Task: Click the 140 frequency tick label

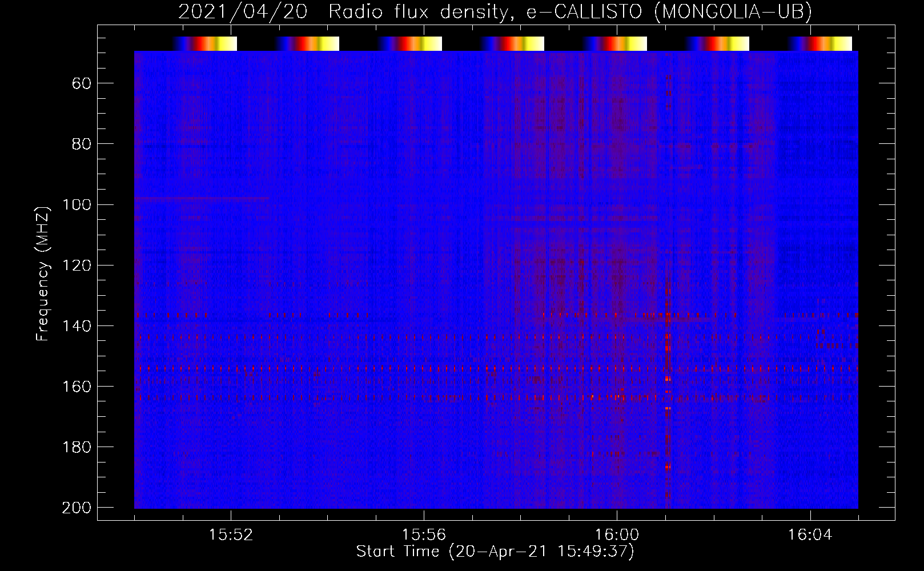Action: point(77,326)
